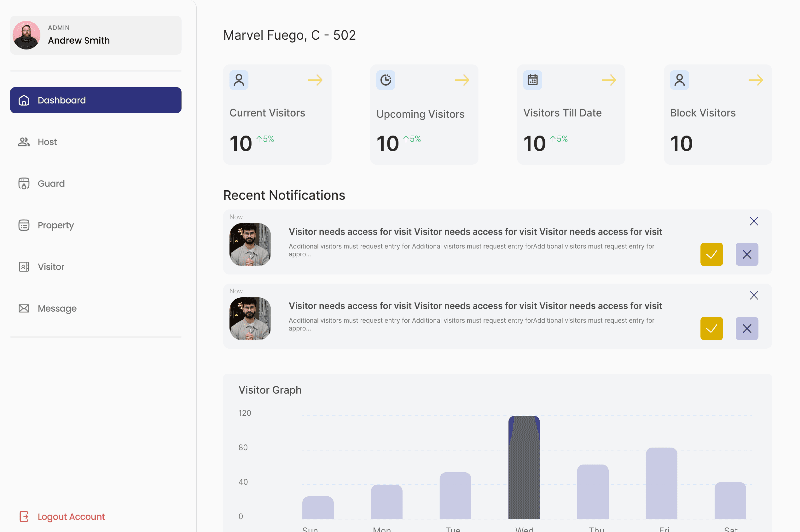Image resolution: width=800 pixels, height=532 pixels.
Task: Click Logout Account link
Action: pos(71,516)
